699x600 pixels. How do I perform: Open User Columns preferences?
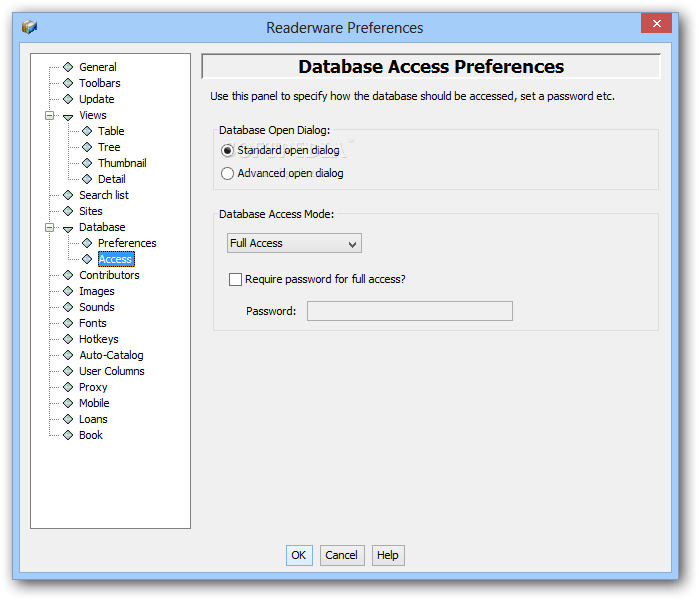112,371
